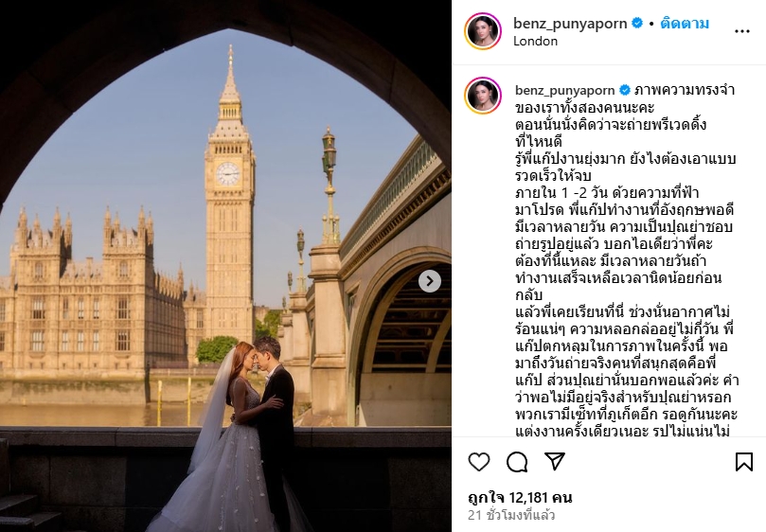Open the three-dot more options menu

[741, 31]
